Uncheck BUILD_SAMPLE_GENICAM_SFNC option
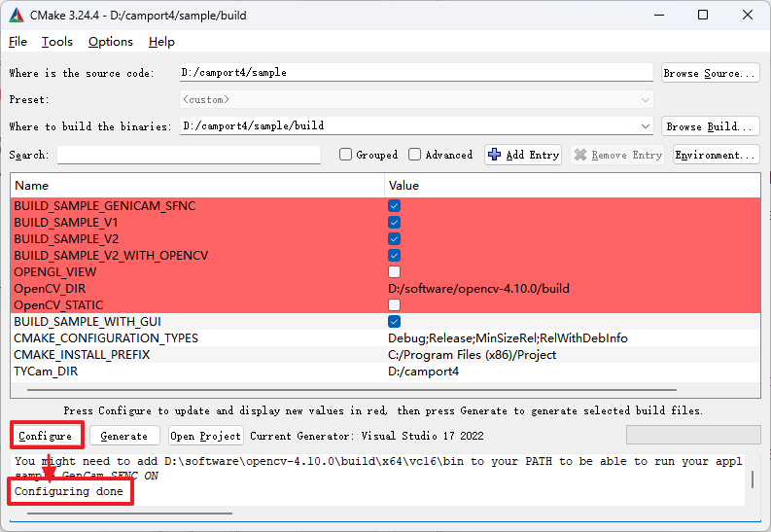The height and width of the screenshot is (532, 771). coord(395,206)
